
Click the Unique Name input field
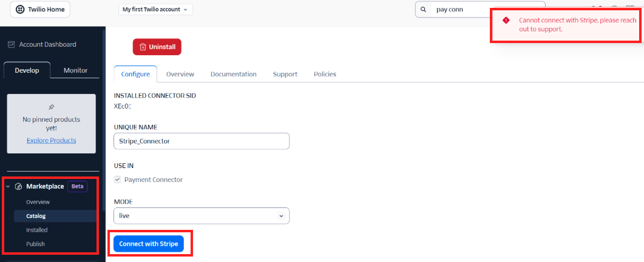[202, 141]
